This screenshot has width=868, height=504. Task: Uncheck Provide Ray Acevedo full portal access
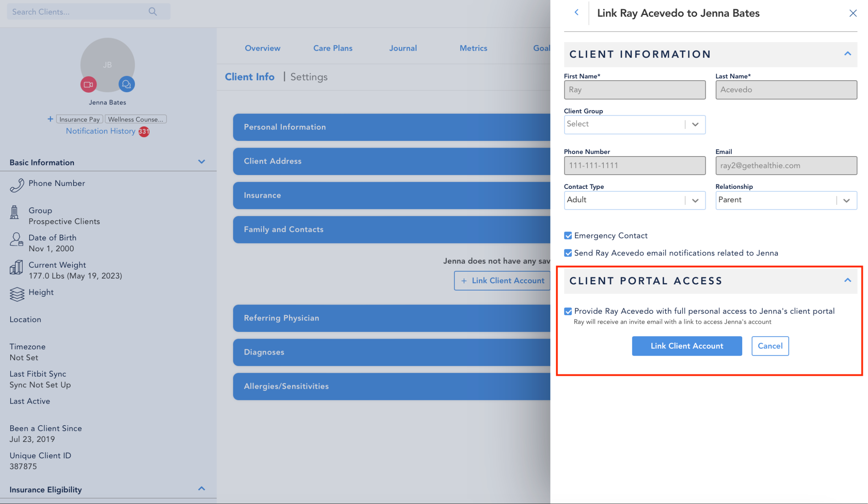pos(568,311)
